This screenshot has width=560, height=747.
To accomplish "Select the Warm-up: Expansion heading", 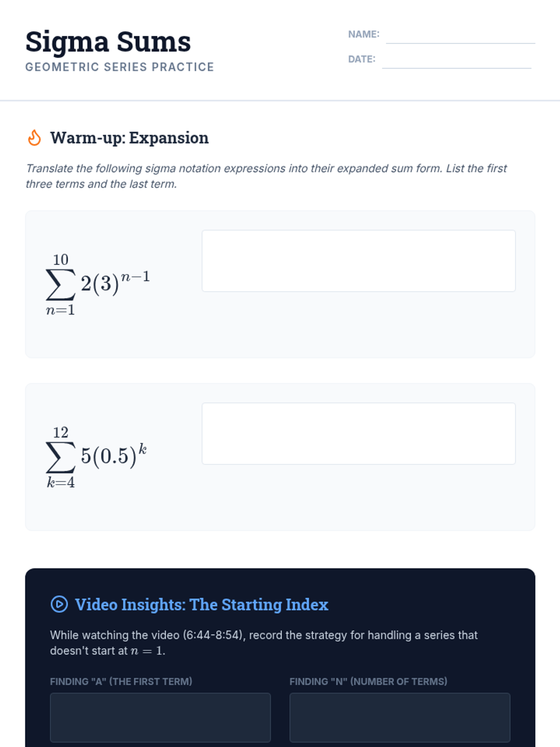I will (x=129, y=138).
